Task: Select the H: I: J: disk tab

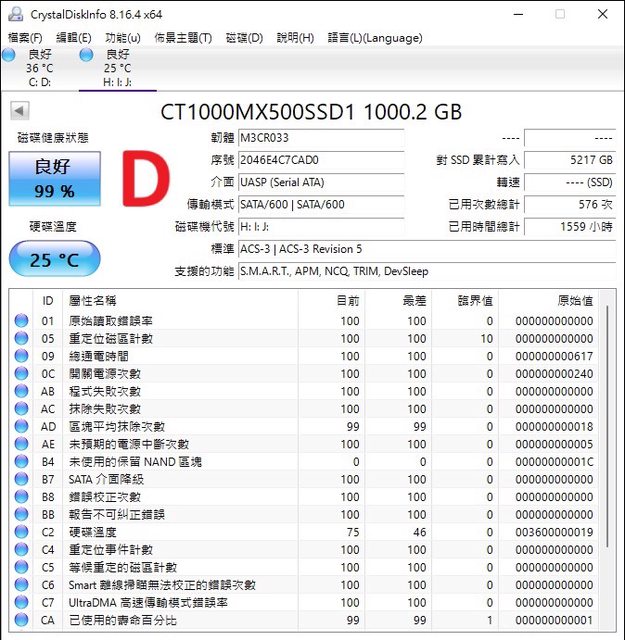Action: [x=117, y=67]
